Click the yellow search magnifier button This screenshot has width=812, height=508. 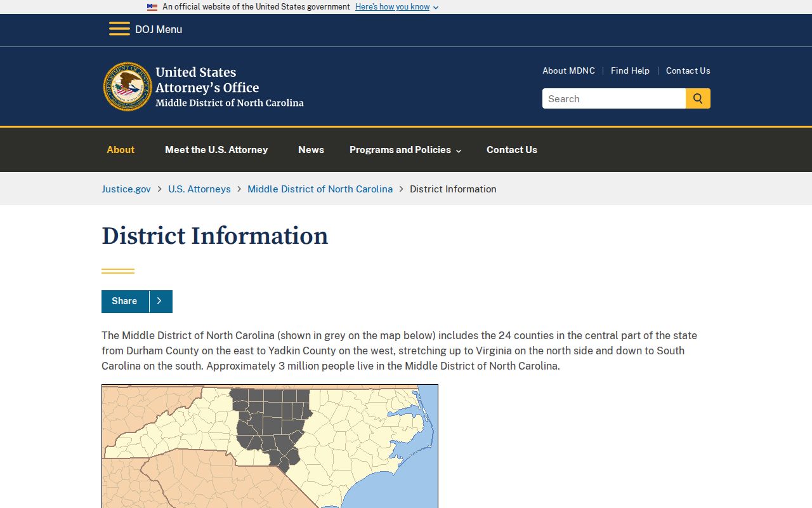click(x=698, y=98)
